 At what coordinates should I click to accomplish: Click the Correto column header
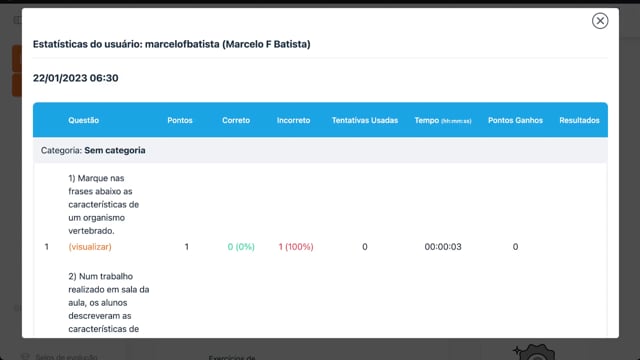[x=236, y=120]
